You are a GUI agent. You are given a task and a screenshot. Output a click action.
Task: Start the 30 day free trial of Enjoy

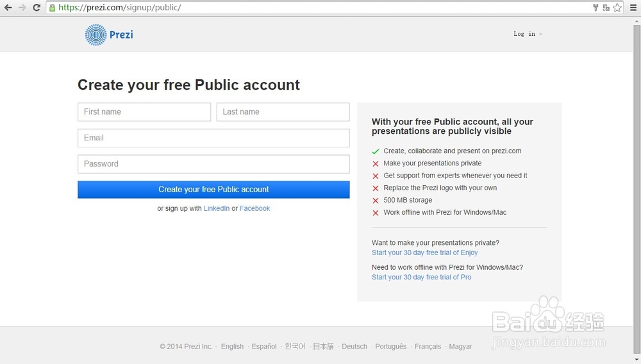click(425, 252)
